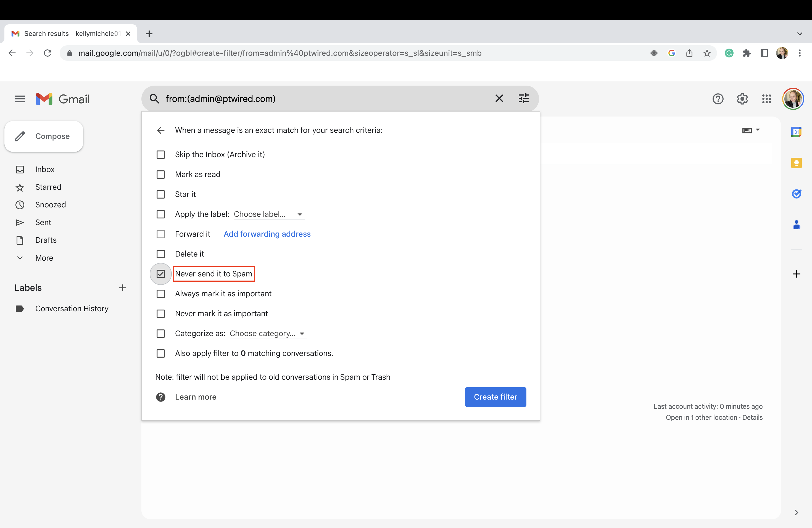
Task: Open Google Calendar from the side panel
Action: tap(797, 132)
